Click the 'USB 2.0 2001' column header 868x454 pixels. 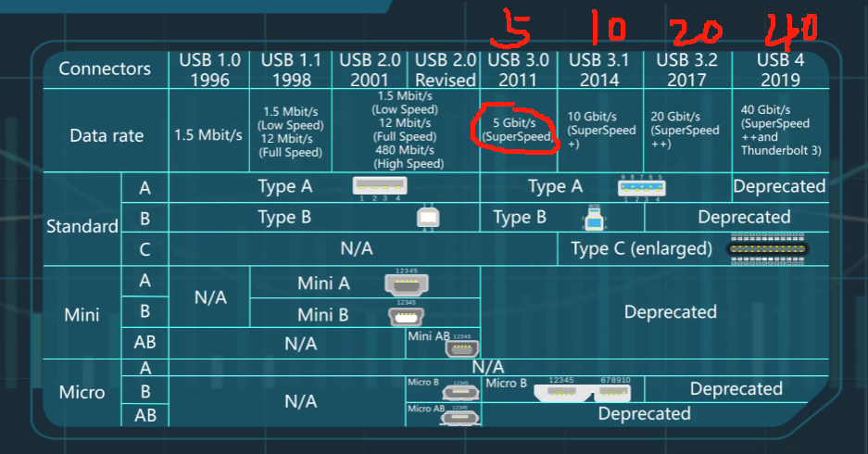(370, 69)
